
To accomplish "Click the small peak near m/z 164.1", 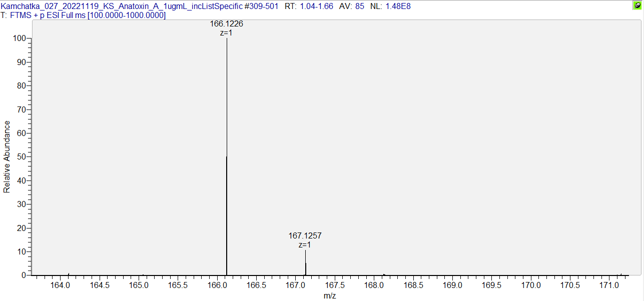I will point(69,273).
